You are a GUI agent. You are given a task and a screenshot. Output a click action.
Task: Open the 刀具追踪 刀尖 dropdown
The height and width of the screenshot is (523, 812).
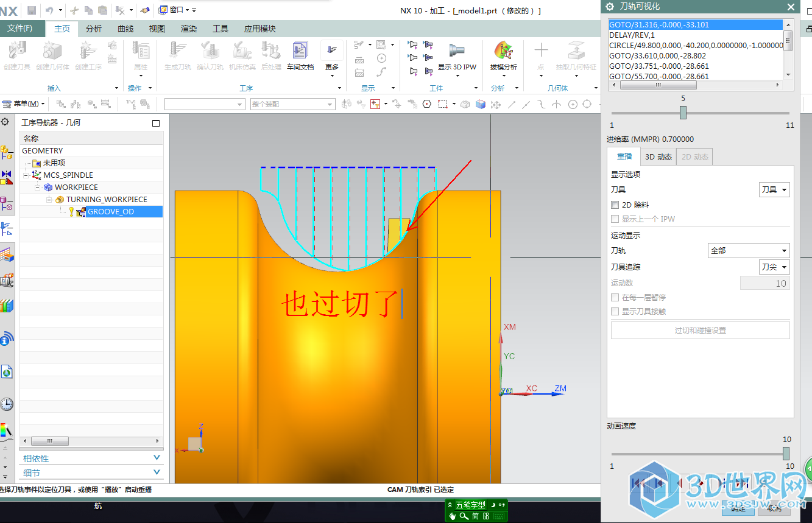(774, 267)
